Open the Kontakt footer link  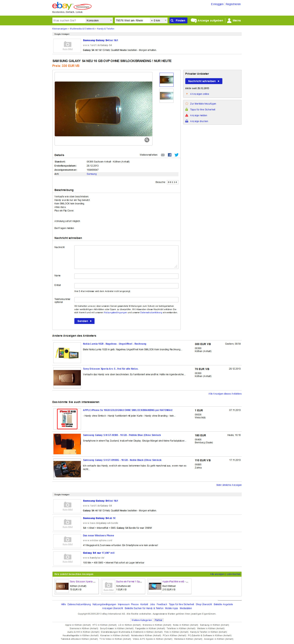(144, 604)
